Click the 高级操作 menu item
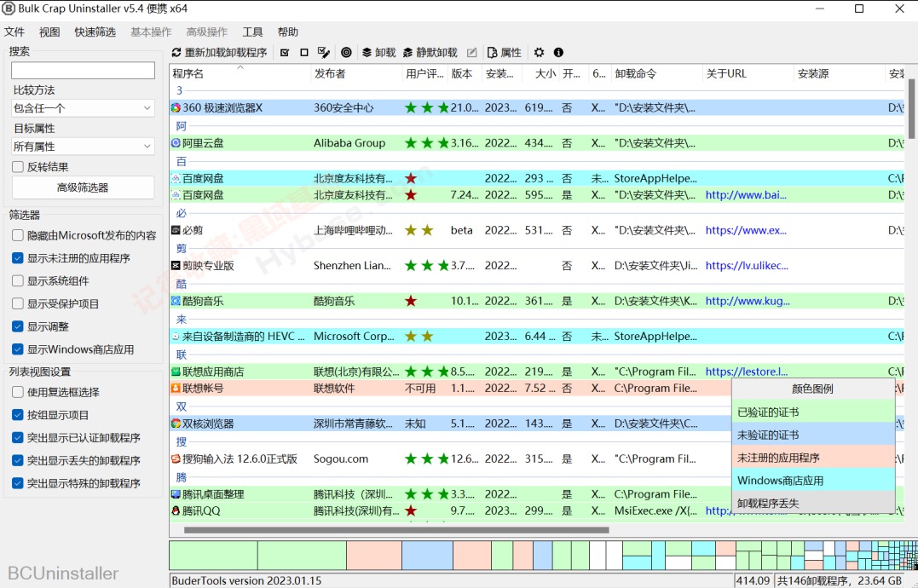The height and width of the screenshot is (588, 918). (206, 32)
